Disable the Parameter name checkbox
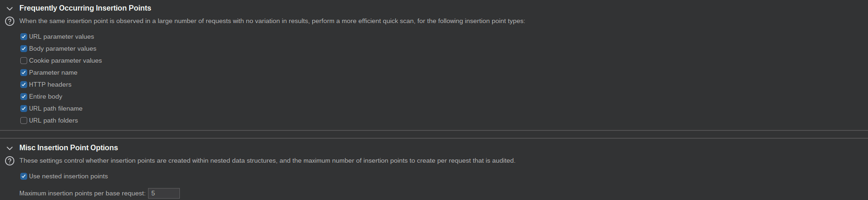The height and width of the screenshot is (200, 868). pyautogui.click(x=24, y=72)
